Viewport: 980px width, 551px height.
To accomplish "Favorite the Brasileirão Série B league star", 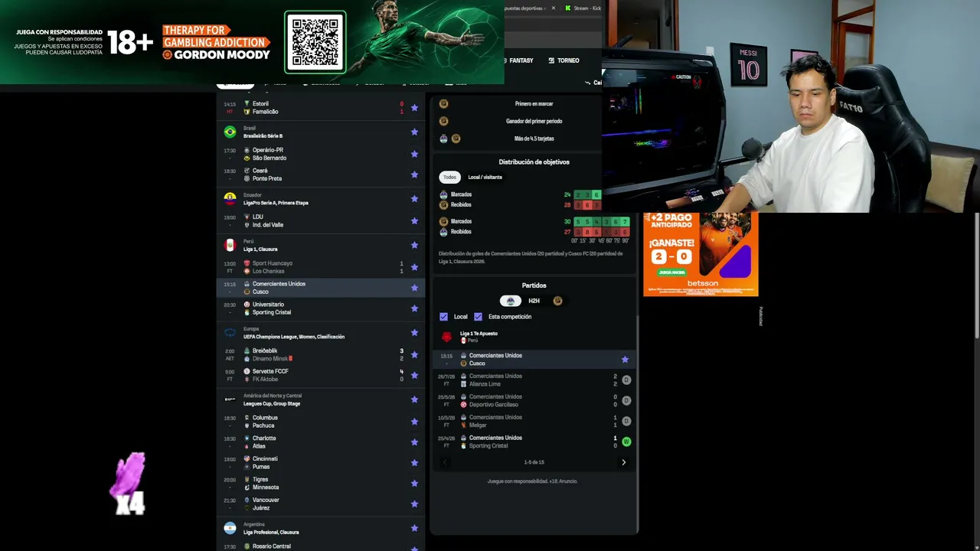I will 414,132.
